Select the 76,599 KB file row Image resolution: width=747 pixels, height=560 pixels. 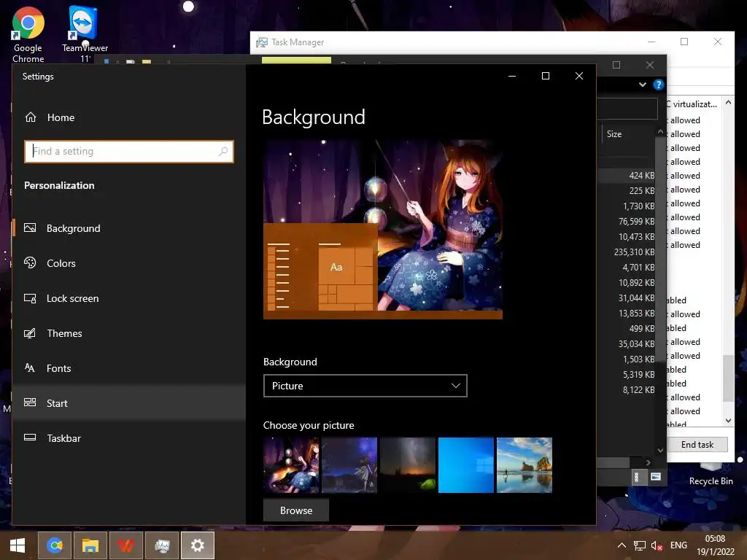(x=636, y=222)
